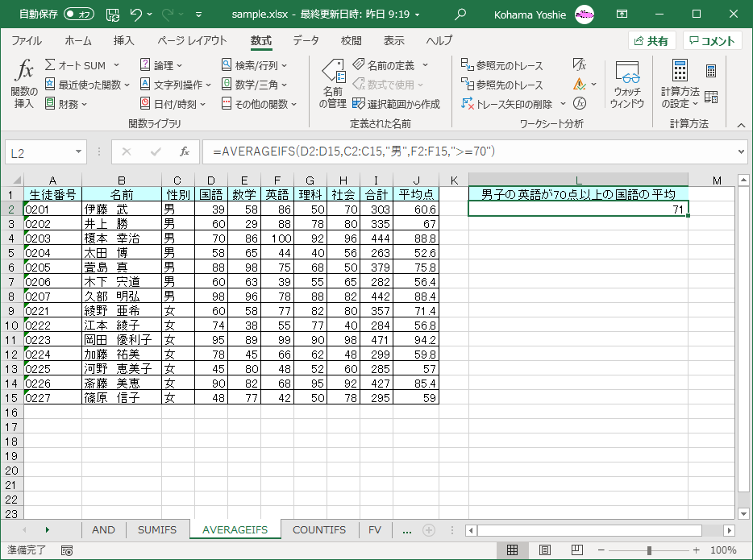This screenshot has width=753, height=560.
Task: Open the Data (データ) tab
Action: click(306, 41)
